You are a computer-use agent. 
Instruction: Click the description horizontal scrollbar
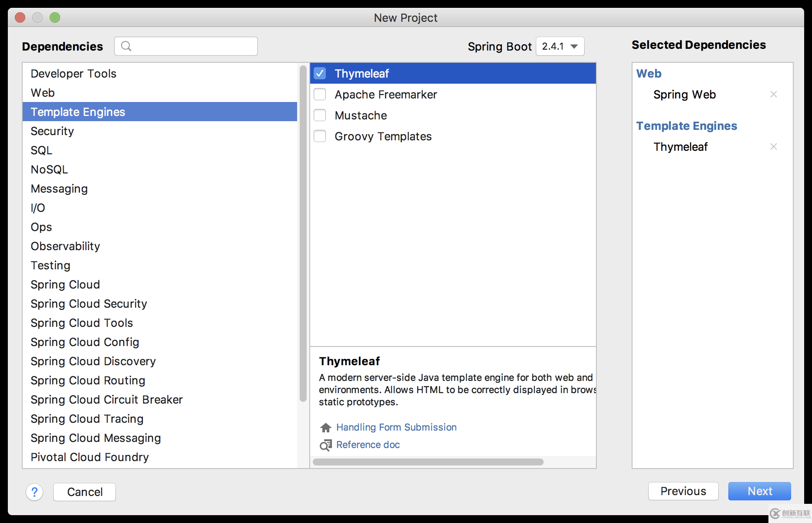point(428,462)
